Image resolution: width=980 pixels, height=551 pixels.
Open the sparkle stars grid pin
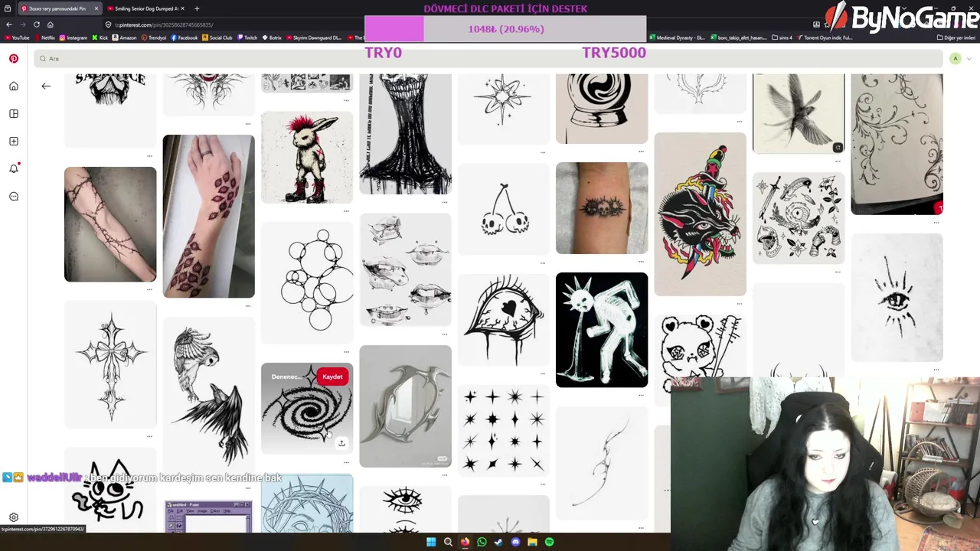(503, 430)
